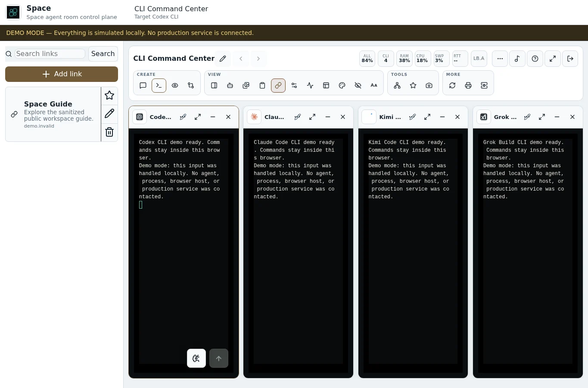588x388 pixels.
Task: Click the Codex terminal voice input button
Action: click(x=196, y=358)
